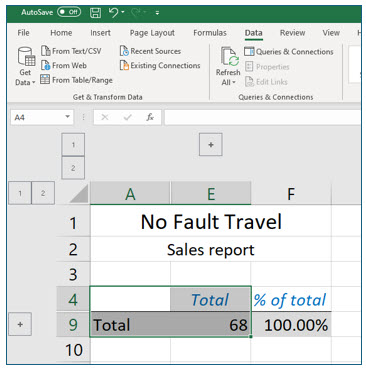Click From Text/CSV

pyautogui.click(x=71, y=51)
